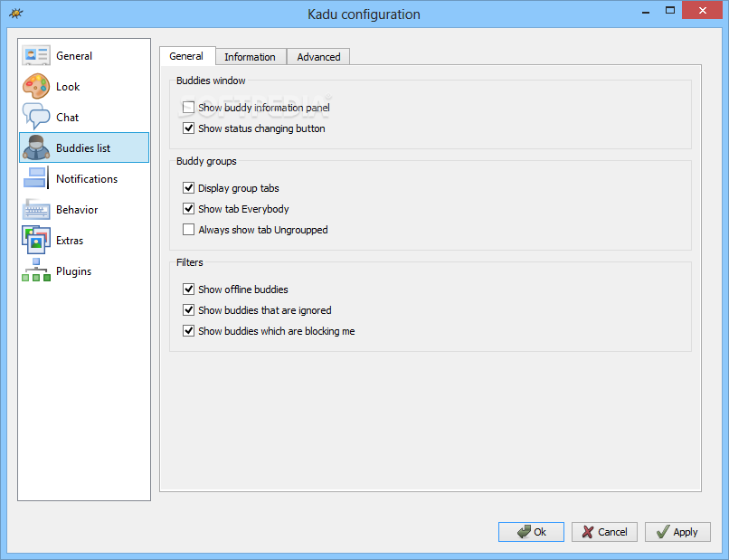Open the Extras pictures icon
Image resolution: width=729 pixels, height=560 pixels.
click(x=36, y=240)
